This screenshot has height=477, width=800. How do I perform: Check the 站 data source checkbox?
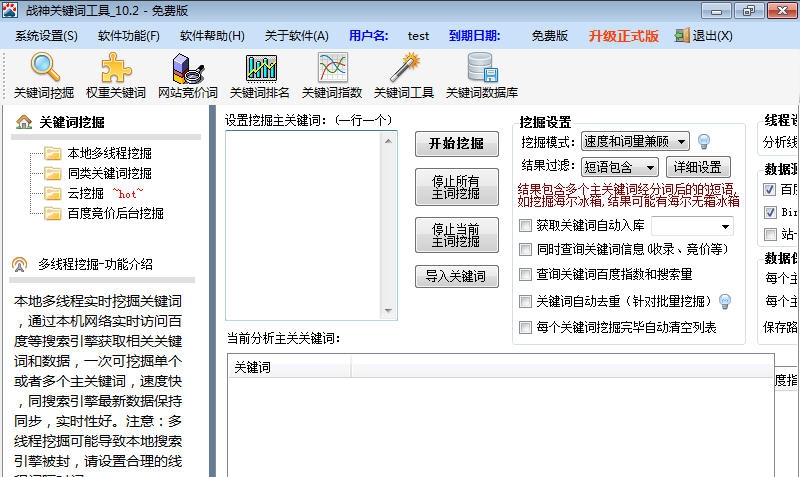[x=769, y=235]
